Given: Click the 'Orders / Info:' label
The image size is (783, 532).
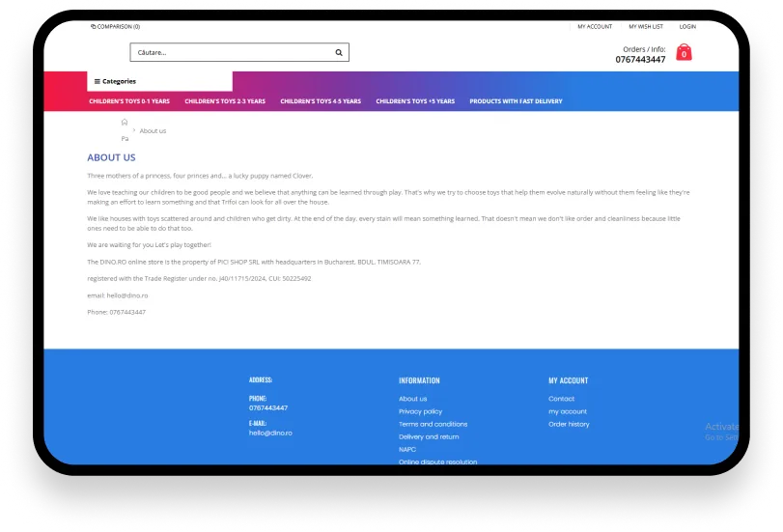Looking at the screenshot, I should pyautogui.click(x=644, y=49).
